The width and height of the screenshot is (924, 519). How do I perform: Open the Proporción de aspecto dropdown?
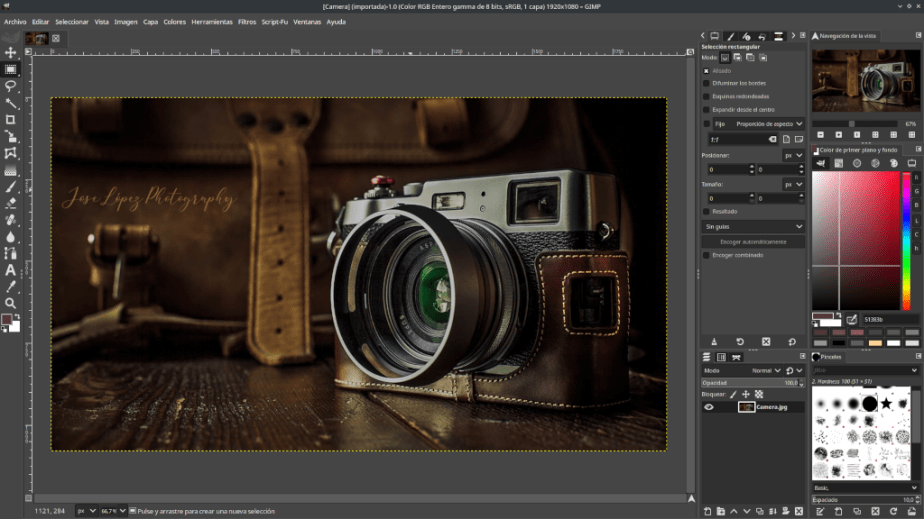click(x=768, y=124)
